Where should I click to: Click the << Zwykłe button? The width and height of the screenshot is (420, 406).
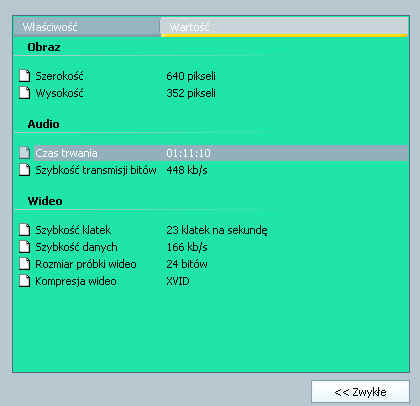pos(360,392)
